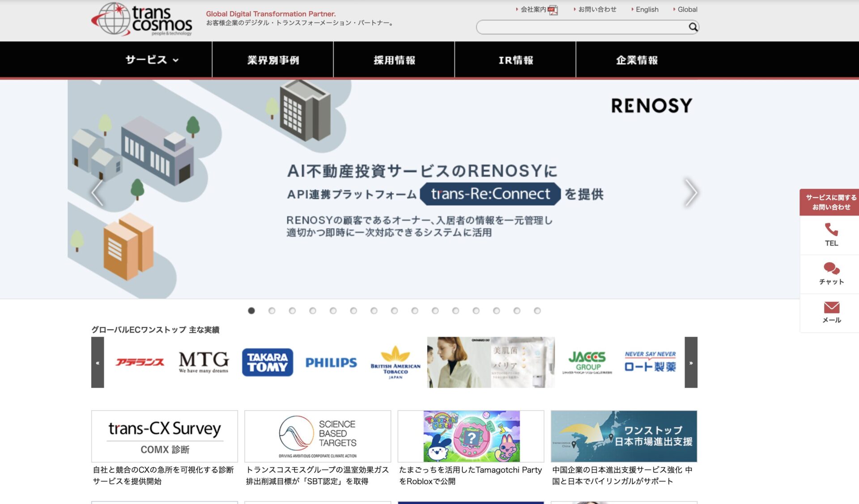Image resolution: width=859 pixels, height=504 pixels.
Task: Advance to next hero slide arrow
Action: [691, 193]
